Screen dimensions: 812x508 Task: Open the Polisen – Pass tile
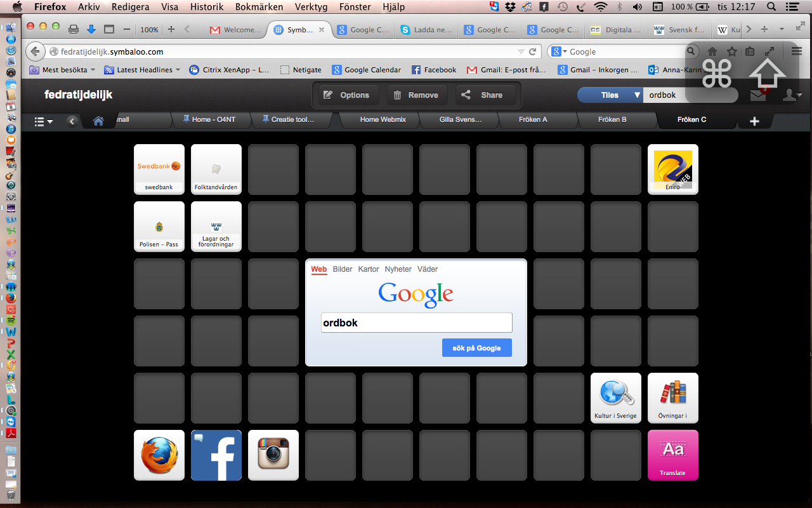pyautogui.click(x=159, y=226)
